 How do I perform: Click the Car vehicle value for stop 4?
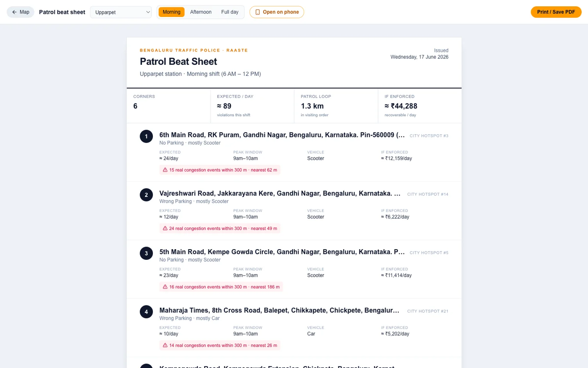click(311, 334)
